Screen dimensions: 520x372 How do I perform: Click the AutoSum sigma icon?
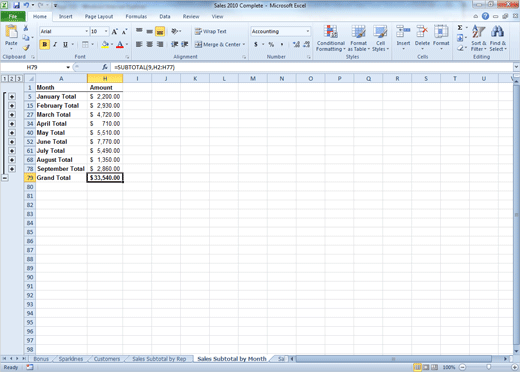point(460,28)
